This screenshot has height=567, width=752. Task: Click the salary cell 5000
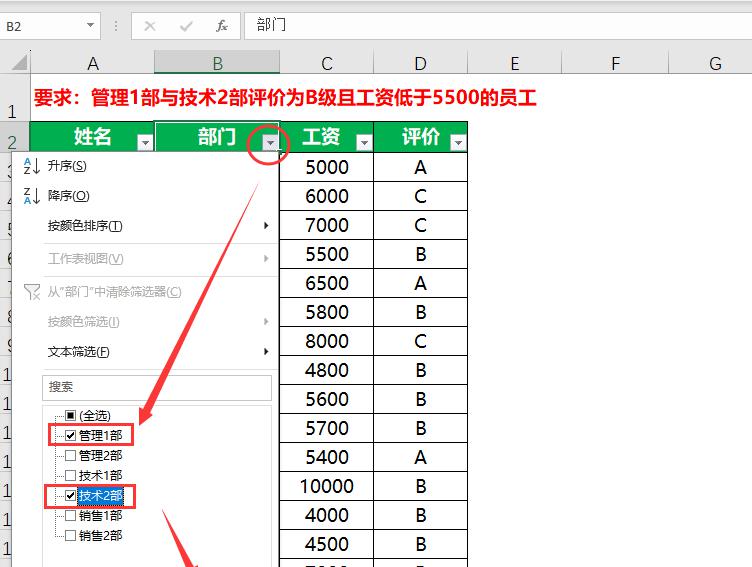click(x=327, y=167)
